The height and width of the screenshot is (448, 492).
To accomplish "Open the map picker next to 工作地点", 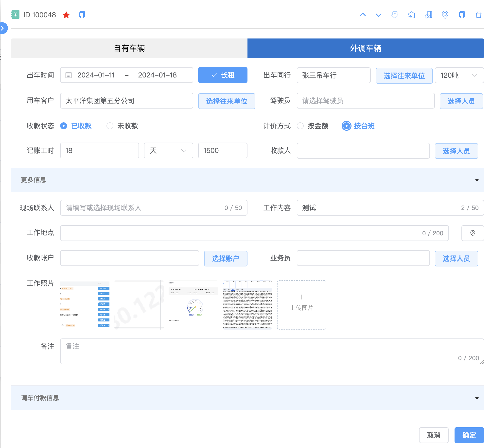I will click(472, 233).
